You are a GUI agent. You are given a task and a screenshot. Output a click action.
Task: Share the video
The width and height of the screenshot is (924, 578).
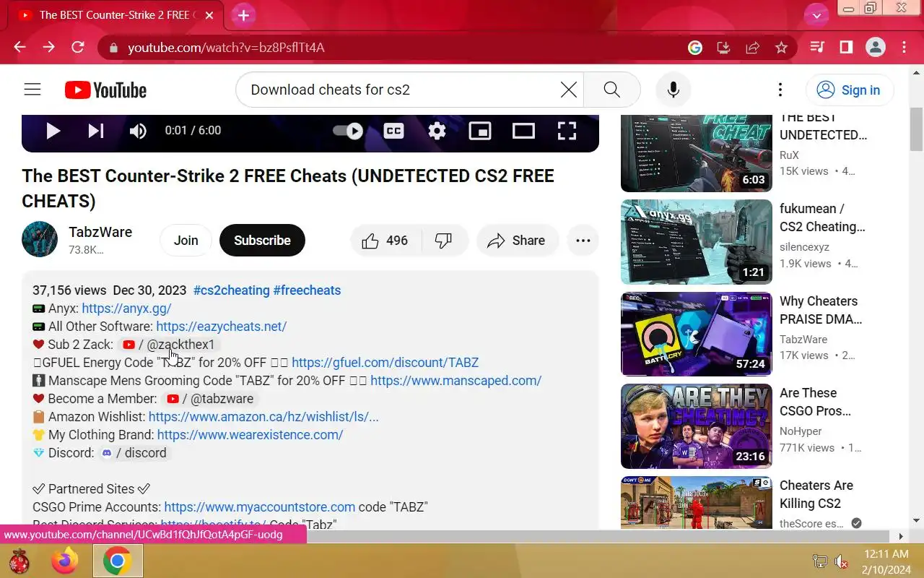(x=517, y=241)
